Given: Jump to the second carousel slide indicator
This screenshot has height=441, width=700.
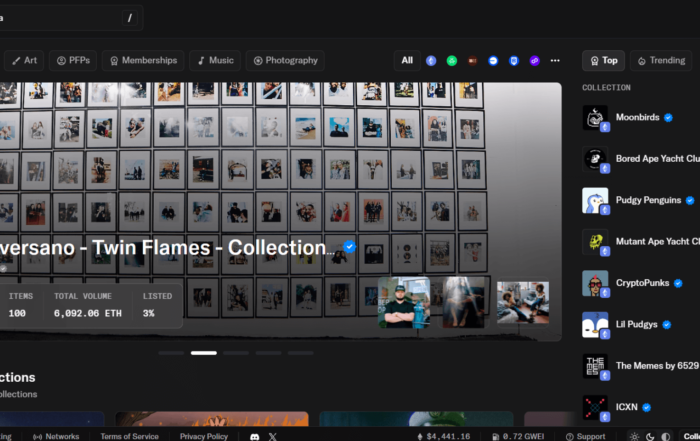Looking at the screenshot, I should coord(204,353).
